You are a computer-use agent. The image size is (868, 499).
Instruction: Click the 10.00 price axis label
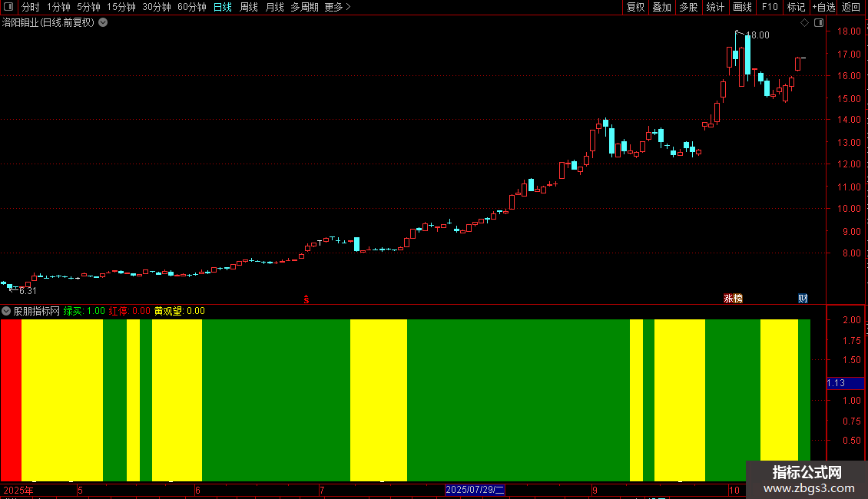coord(849,209)
